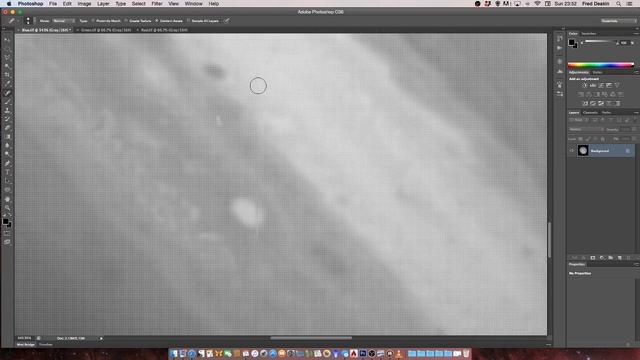The width and height of the screenshot is (640, 360).
Task: Open the Color panel options menu
Action: [x=636, y=33]
